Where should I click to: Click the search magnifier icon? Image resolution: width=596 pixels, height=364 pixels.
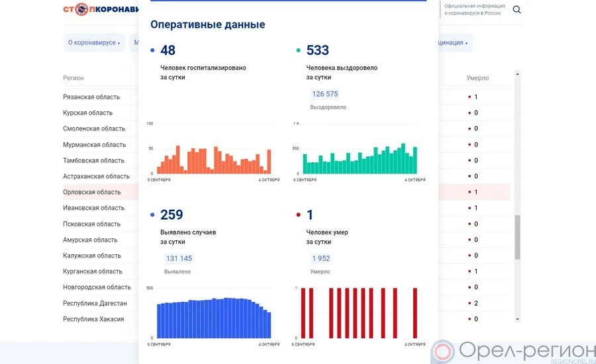(517, 9)
